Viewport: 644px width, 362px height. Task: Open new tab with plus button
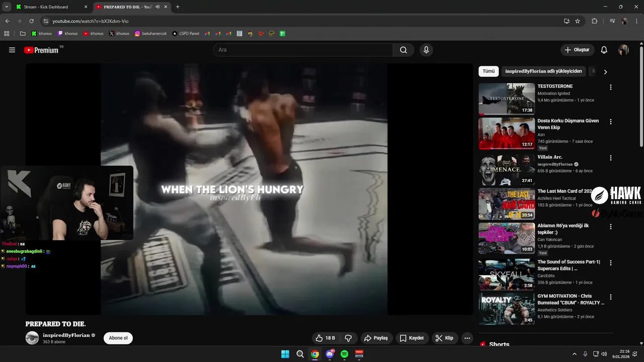178,7
